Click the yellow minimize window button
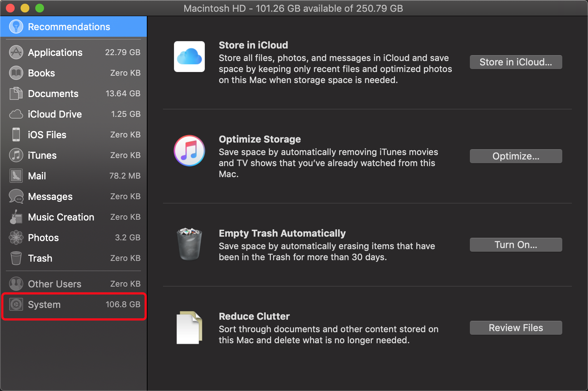588x391 pixels. coord(25,8)
